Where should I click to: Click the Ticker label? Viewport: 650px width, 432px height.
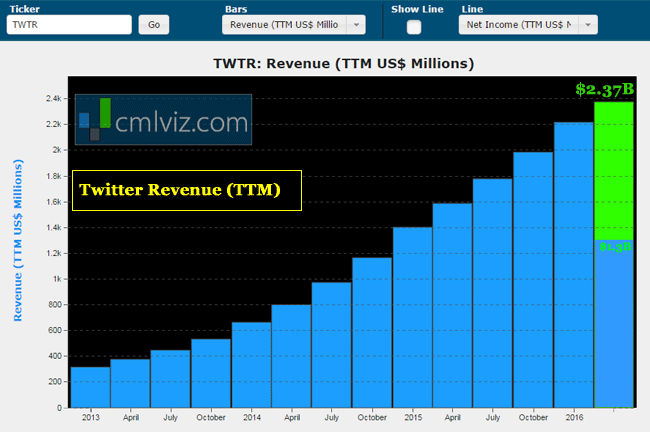[x=24, y=9]
